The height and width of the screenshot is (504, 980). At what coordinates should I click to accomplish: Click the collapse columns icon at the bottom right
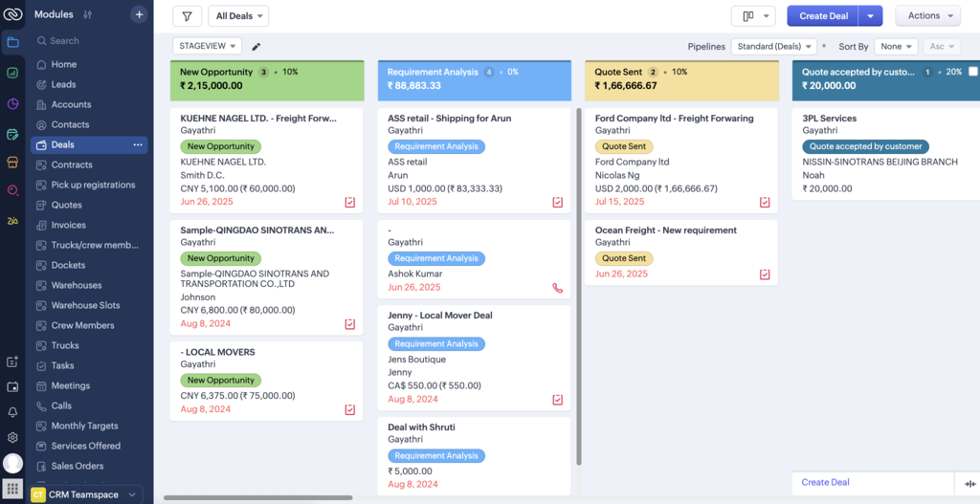[970, 483]
